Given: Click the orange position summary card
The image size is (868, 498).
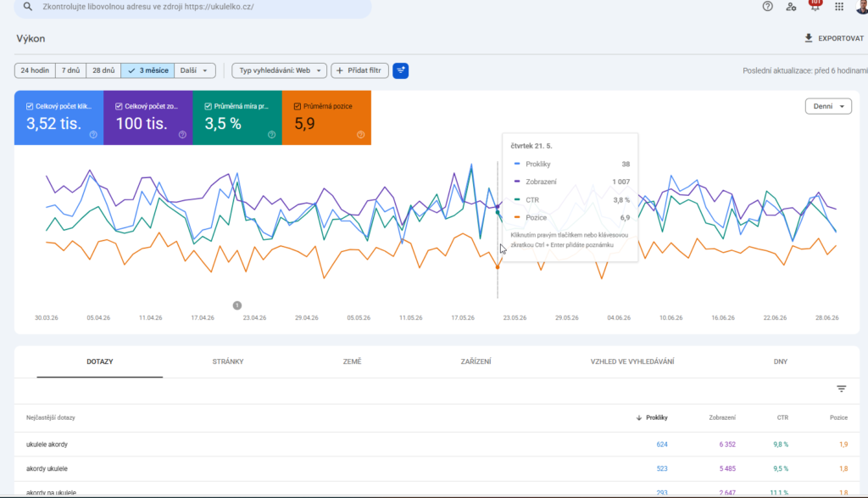Looking at the screenshot, I should pos(326,118).
